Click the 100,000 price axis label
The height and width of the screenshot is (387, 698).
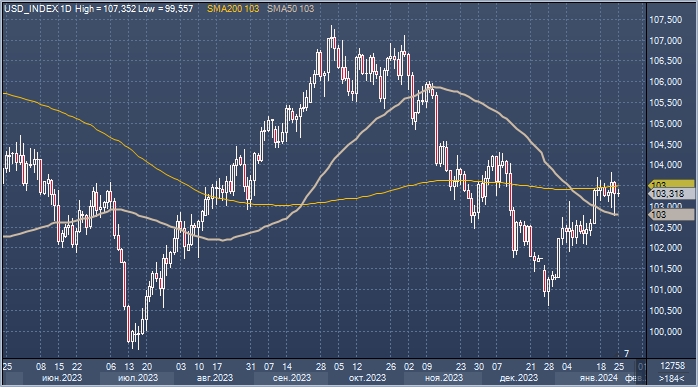[666, 332]
